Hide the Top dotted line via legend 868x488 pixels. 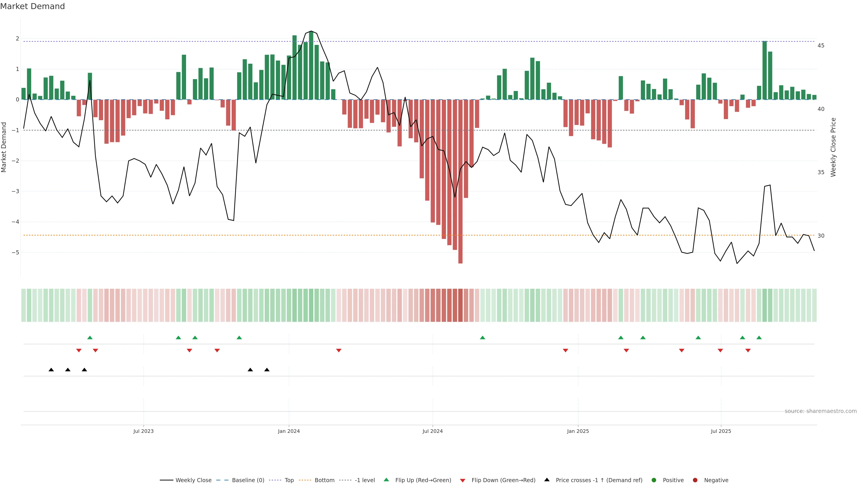pos(289,480)
